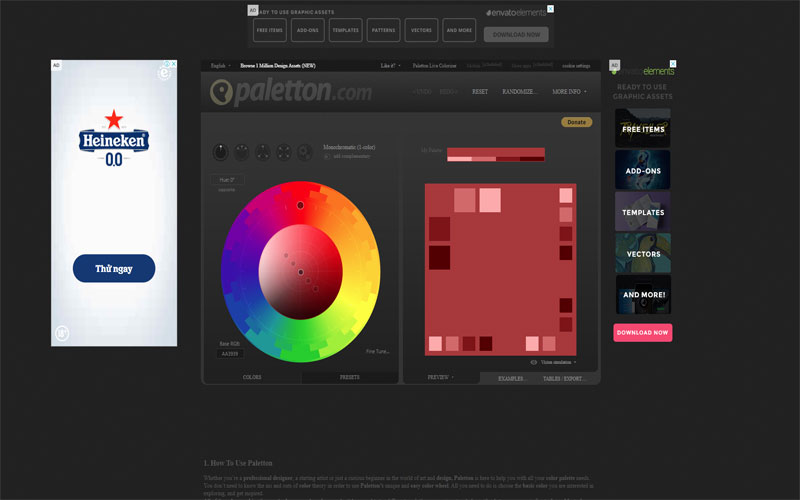Open the Paletton Live Colorizer link
Viewport: 800px width, 500px height.
pos(434,66)
